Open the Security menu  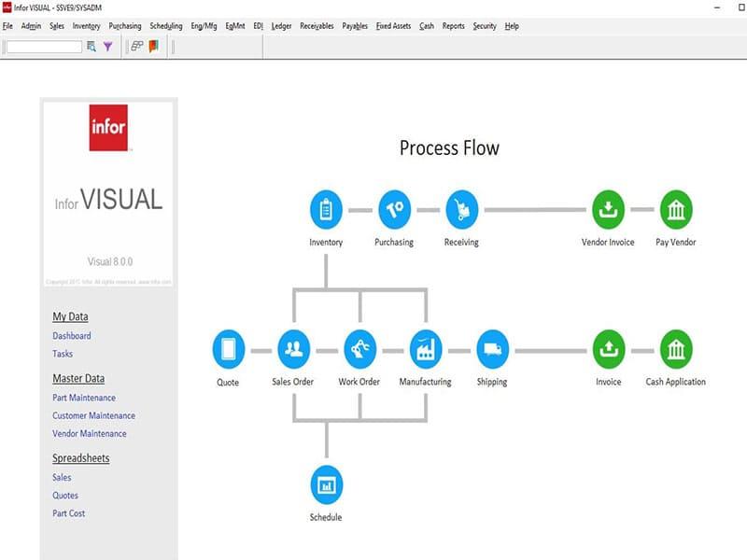(x=485, y=26)
